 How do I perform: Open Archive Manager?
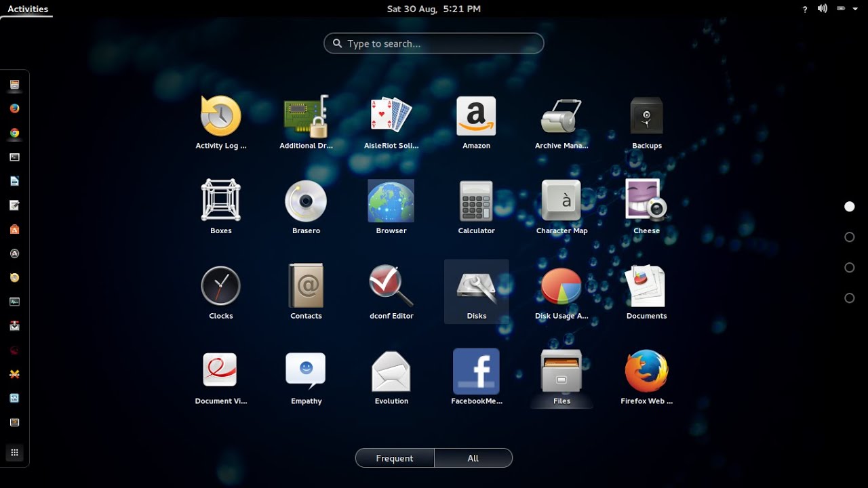pyautogui.click(x=561, y=123)
